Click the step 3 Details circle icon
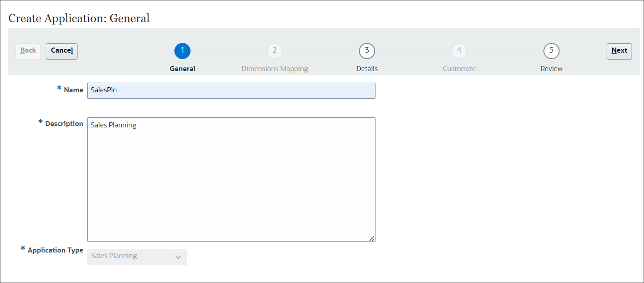This screenshot has height=283, width=644. 367,51
